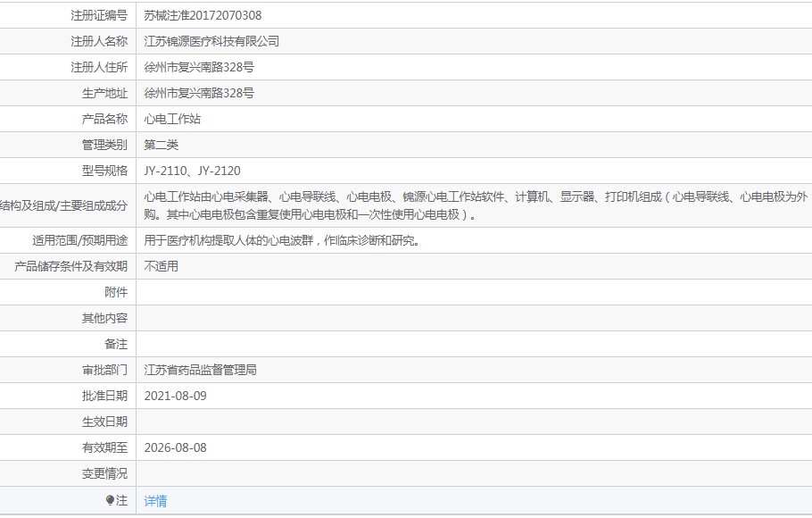Click the 注册人名称 label
Image resolution: width=812 pixels, height=518 pixels.
pyautogui.click(x=99, y=41)
